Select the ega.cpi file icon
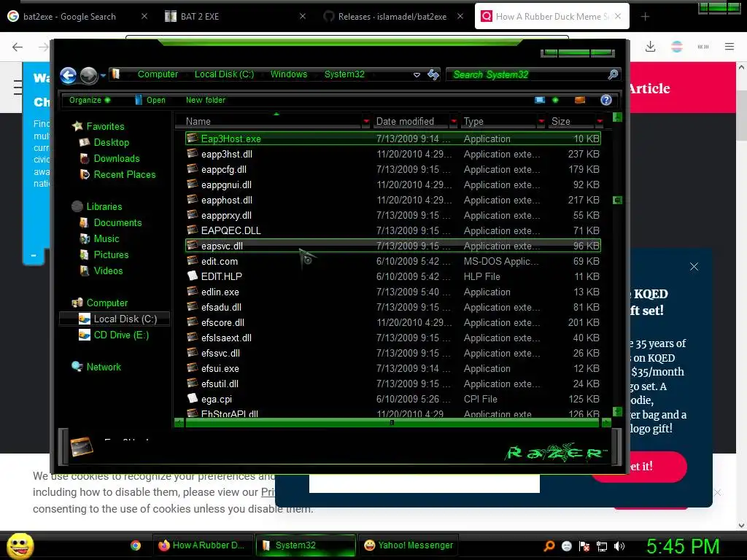This screenshot has height=560, width=747. click(193, 399)
